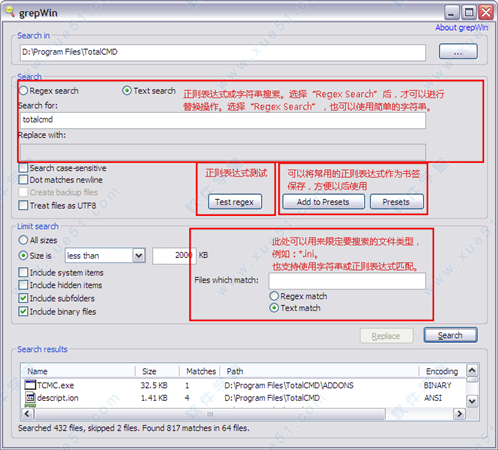498x450 pixels.
Task: Select the Regex search radio button
Action: pos(23,91)
